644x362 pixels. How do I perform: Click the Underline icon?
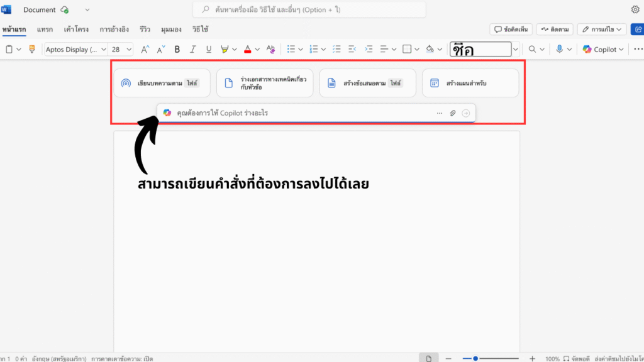coord(209,49)
